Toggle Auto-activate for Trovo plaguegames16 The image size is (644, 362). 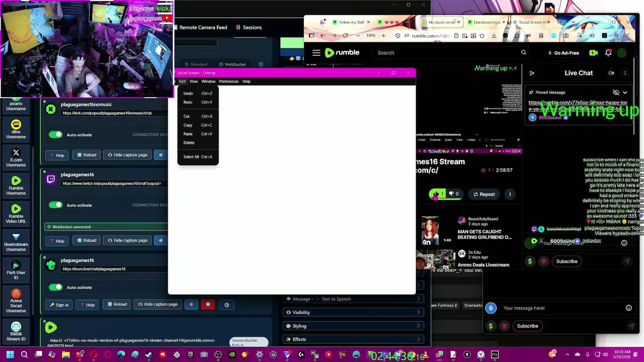click(x=55, y=288)
